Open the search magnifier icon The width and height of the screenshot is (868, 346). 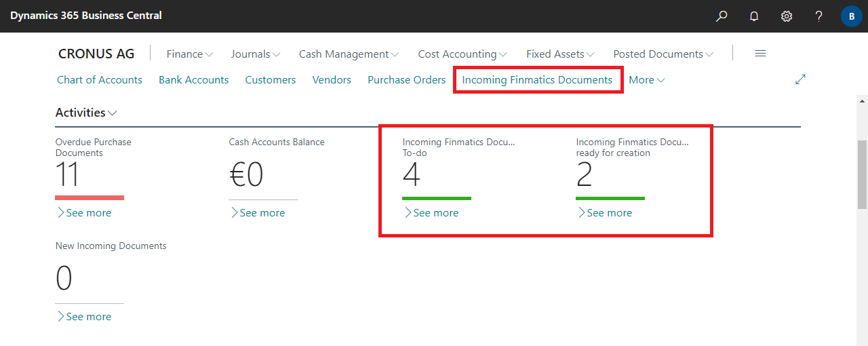(722, 16)
